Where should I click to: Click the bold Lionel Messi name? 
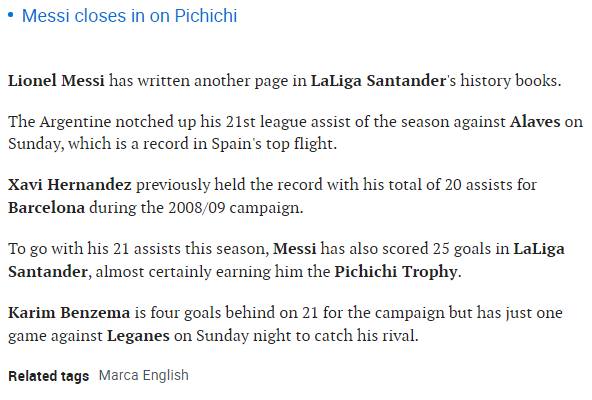(56, 80)
